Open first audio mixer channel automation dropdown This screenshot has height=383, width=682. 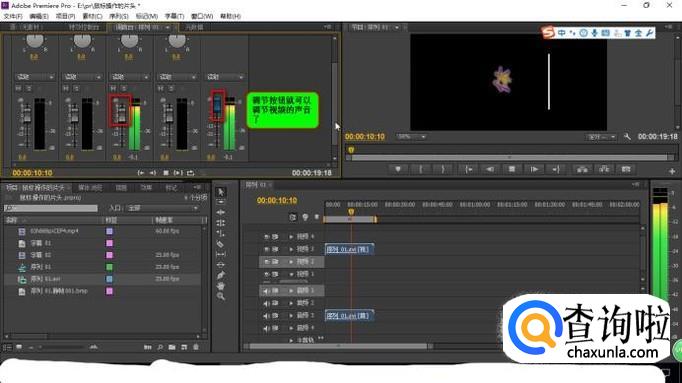35,77
